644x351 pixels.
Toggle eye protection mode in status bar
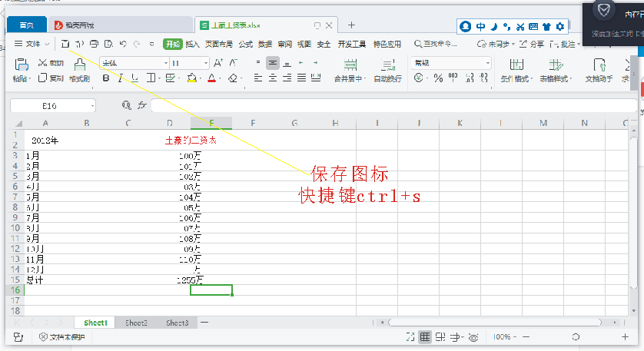[x=473, y=337]
